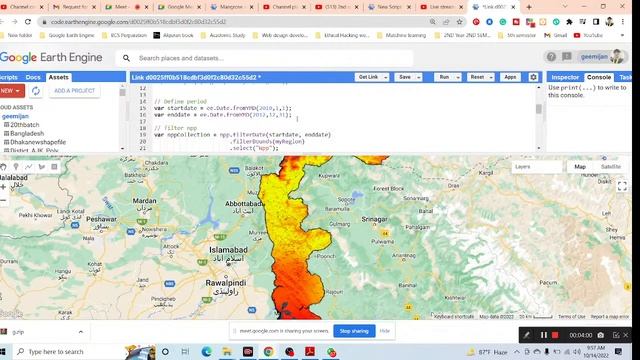Expand the Layers panel on map
Image resolution: width=640 pixels, height=360 pixels.
(x=537, y=167)
